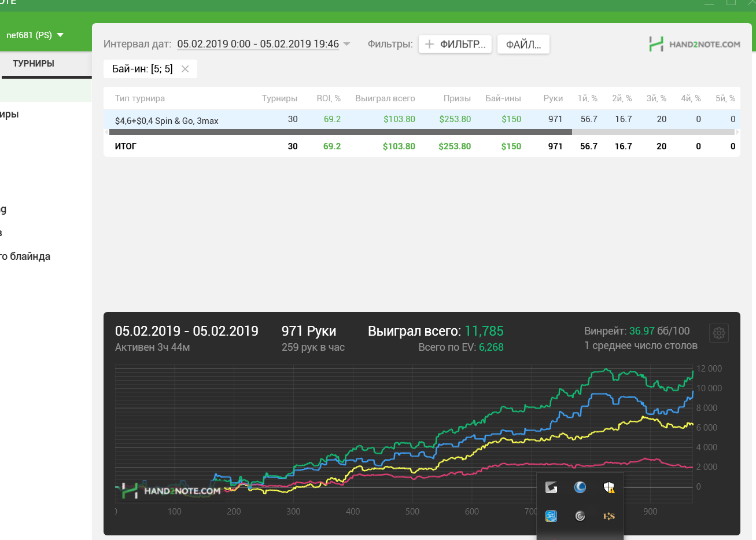Sort by 4й, % column header
This screenshot has width=756, height=540.
click(x=691, y=98)
